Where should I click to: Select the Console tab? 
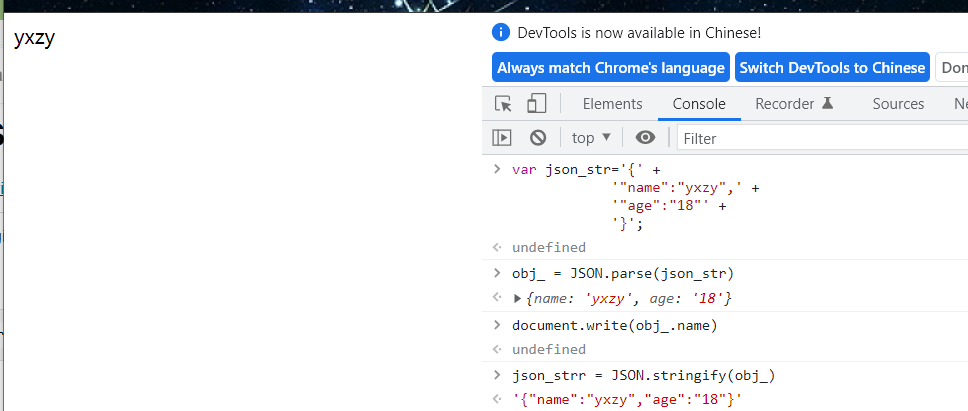coord(699,104)
